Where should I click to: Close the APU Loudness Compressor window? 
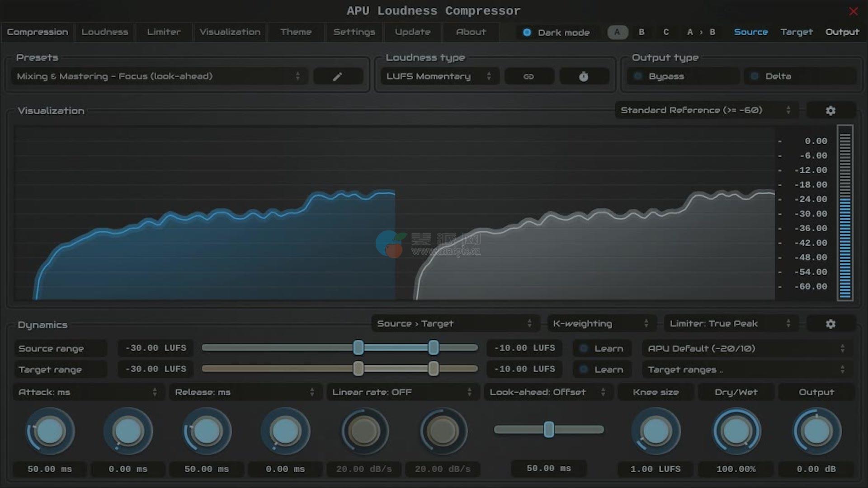853,11
